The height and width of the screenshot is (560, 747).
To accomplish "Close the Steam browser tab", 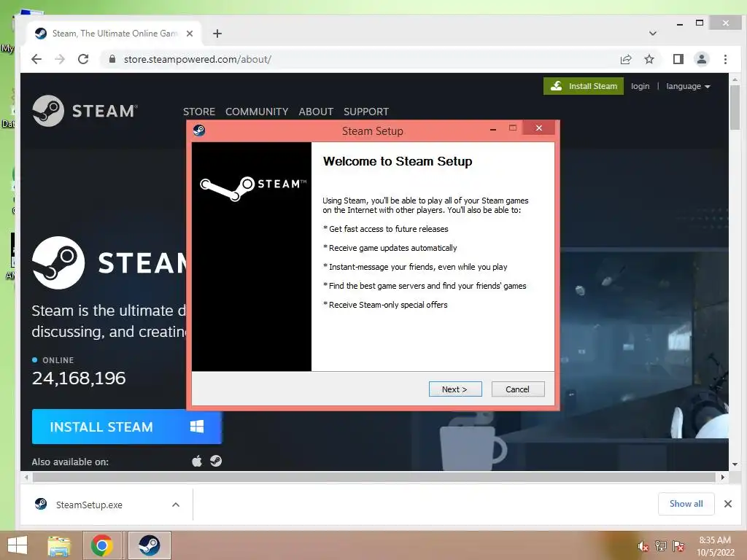I will point(190,34).
